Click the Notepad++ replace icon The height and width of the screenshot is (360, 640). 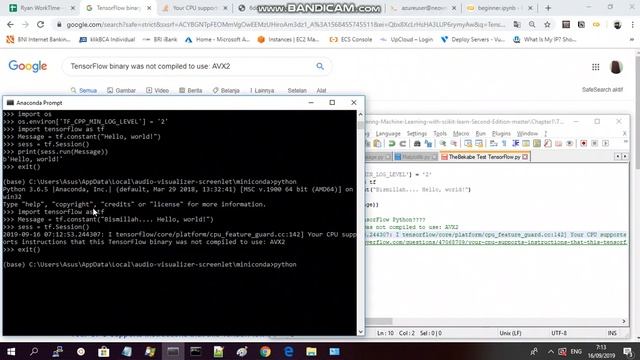(428, 143)
